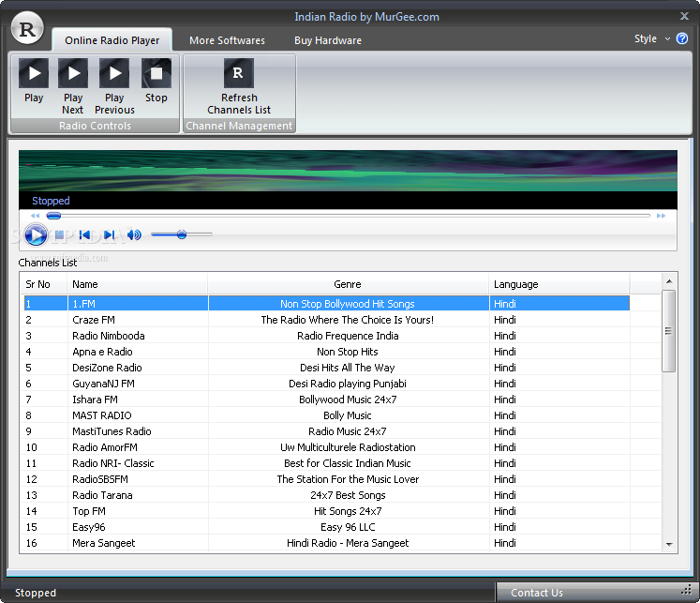Click the seek bar position handle
The image size is (700, 603).
(53, 217)
